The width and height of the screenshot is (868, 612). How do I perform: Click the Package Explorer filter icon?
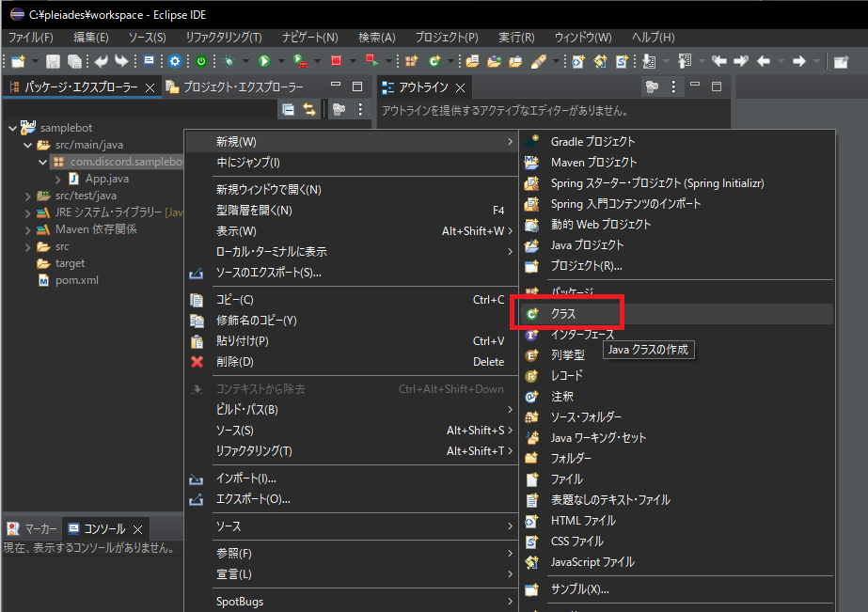[x=339, y=110]
